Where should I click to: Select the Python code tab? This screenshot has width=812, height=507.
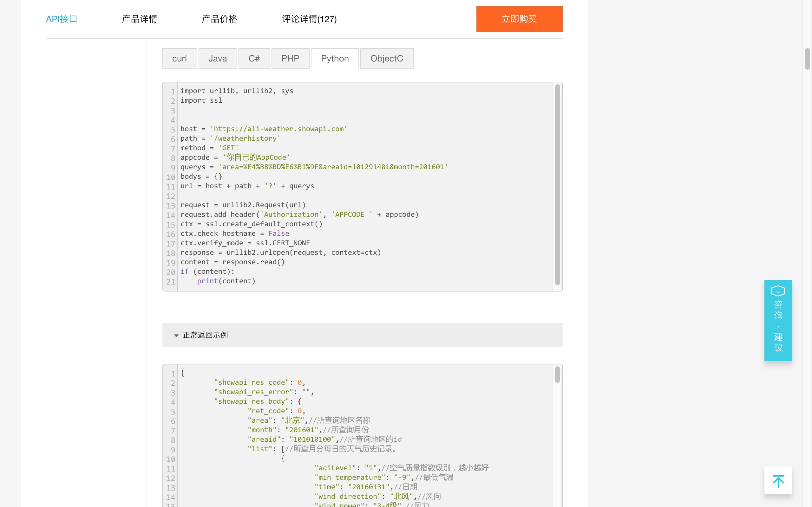(x=334, y=58)
